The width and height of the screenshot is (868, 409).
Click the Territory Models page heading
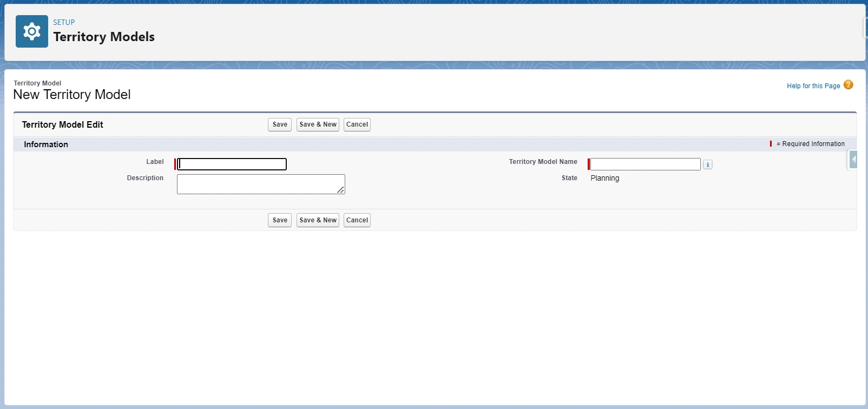coord(104,37)
